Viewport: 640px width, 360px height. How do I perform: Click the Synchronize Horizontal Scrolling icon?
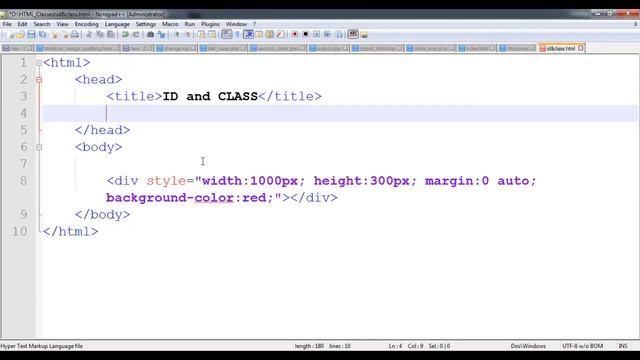(212, 35)
